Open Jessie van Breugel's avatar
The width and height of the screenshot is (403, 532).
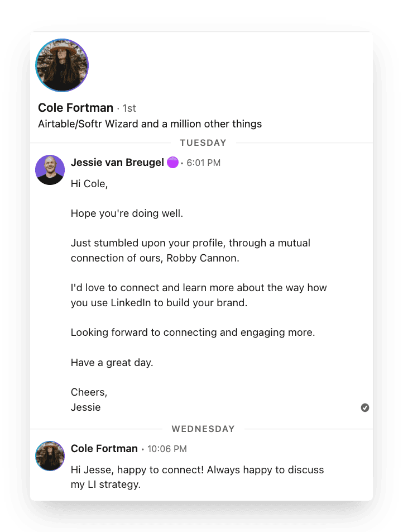[x=50, y=170]
